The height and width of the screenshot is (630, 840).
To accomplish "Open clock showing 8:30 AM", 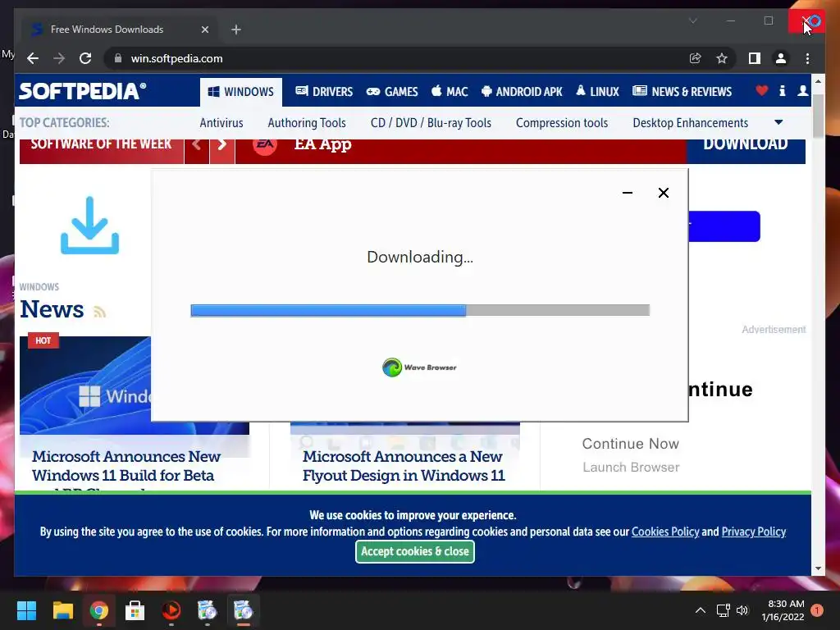I will pyautogui.click(x=783, y=610).
